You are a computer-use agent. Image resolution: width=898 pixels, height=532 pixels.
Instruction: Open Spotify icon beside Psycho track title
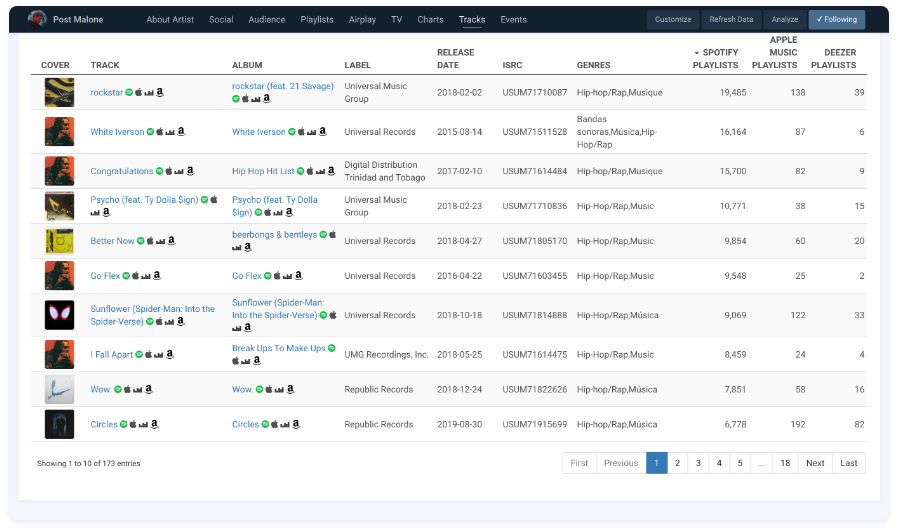point(204,200)
